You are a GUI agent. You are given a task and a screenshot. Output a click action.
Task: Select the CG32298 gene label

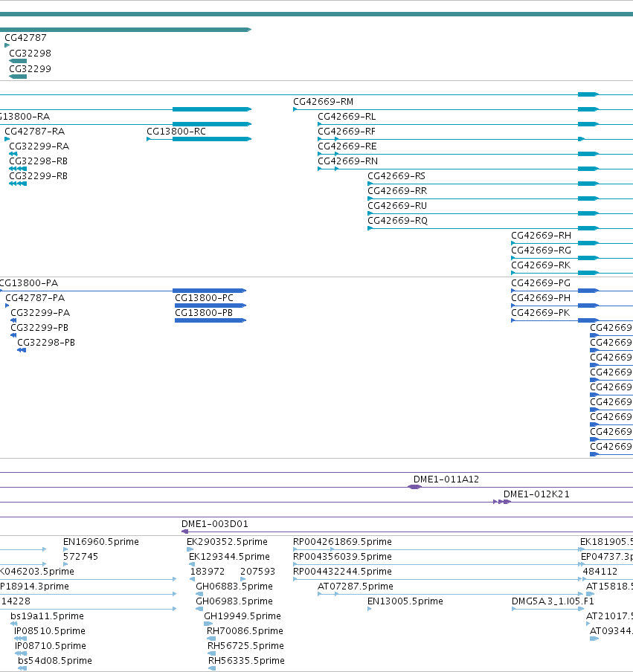30,53
